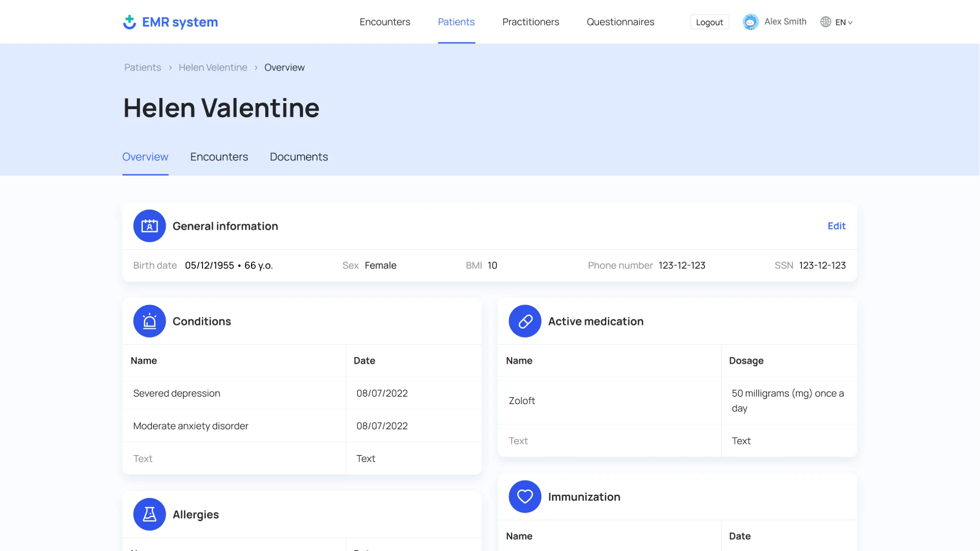Open Helen Velentine breadcrumb link
980x551 pixels.
tap(213, 68)
